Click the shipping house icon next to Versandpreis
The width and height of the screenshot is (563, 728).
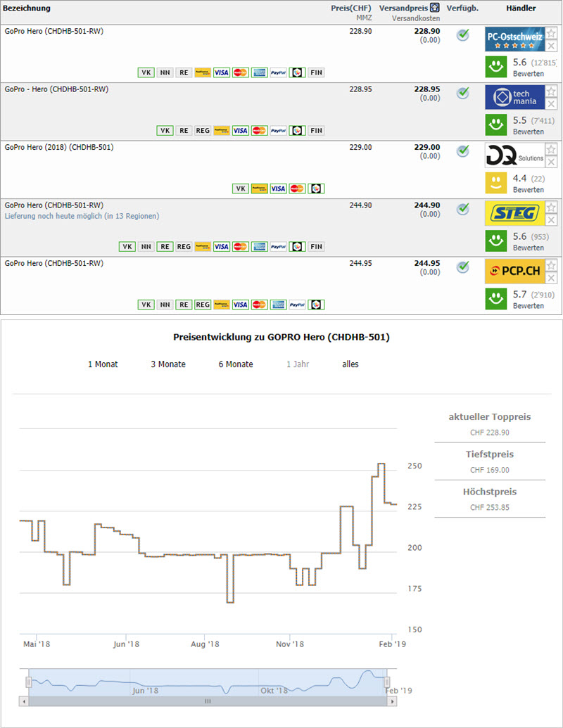(436, 8)
